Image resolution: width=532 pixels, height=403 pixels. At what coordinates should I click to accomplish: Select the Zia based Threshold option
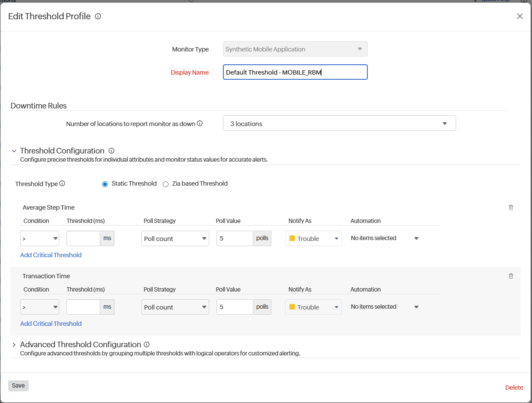(165, 183)
